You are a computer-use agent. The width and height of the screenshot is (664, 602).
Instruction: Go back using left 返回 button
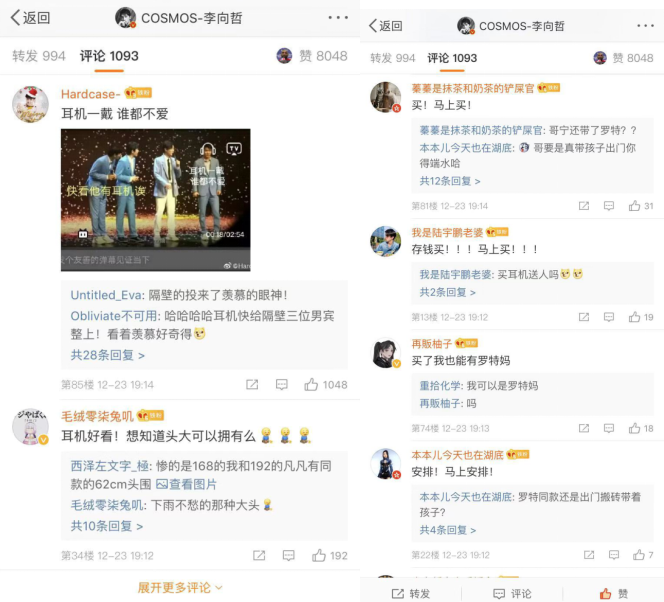(x=30, y=18)
